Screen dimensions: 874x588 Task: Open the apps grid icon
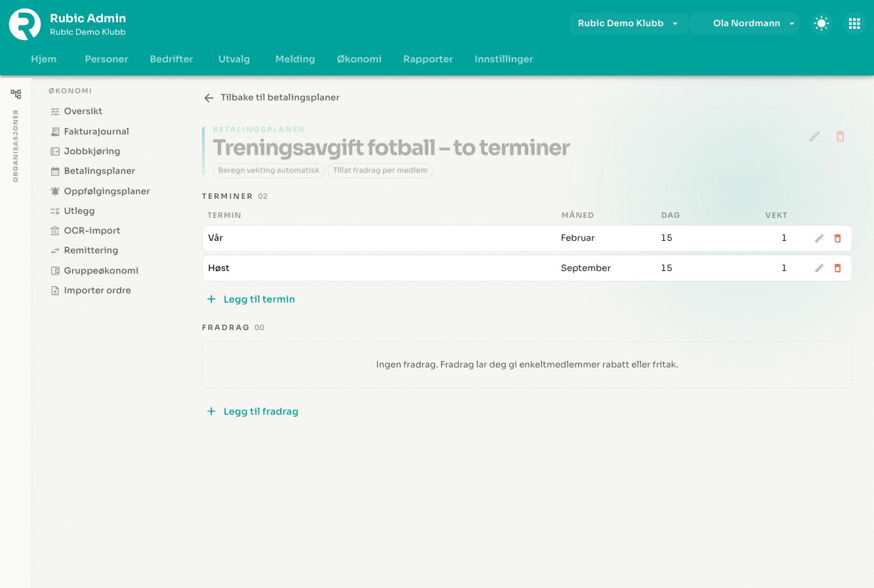[x=854, y=24]
